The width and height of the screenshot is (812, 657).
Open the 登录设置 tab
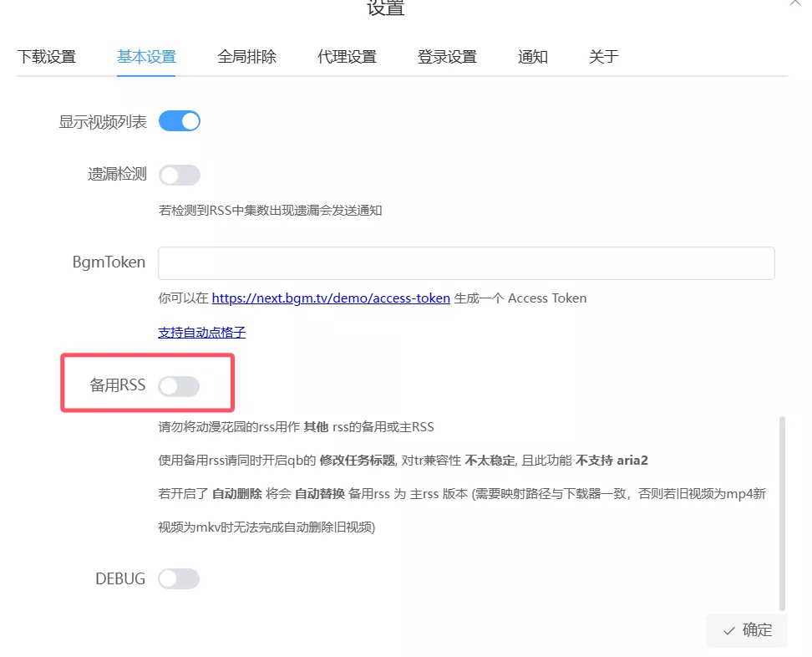coord(447,57)
